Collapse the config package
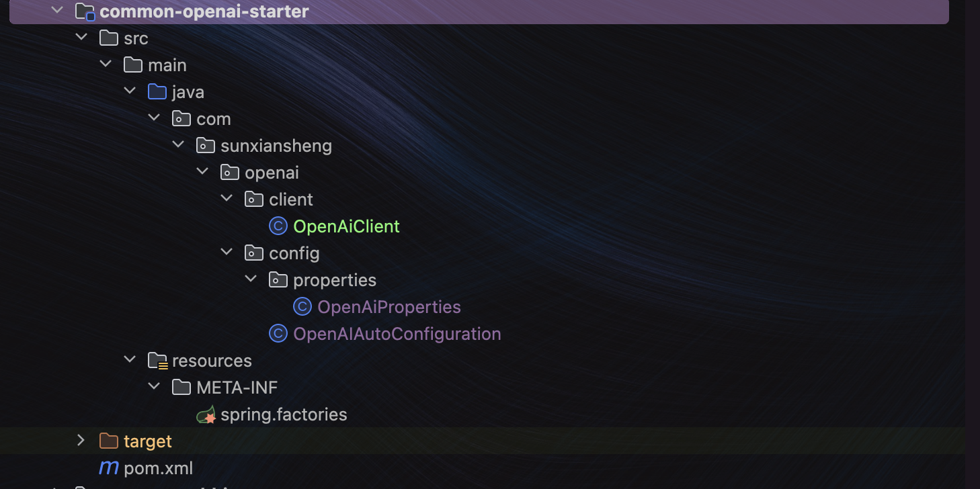Screen dimensions: 980x489 point(227,253)
